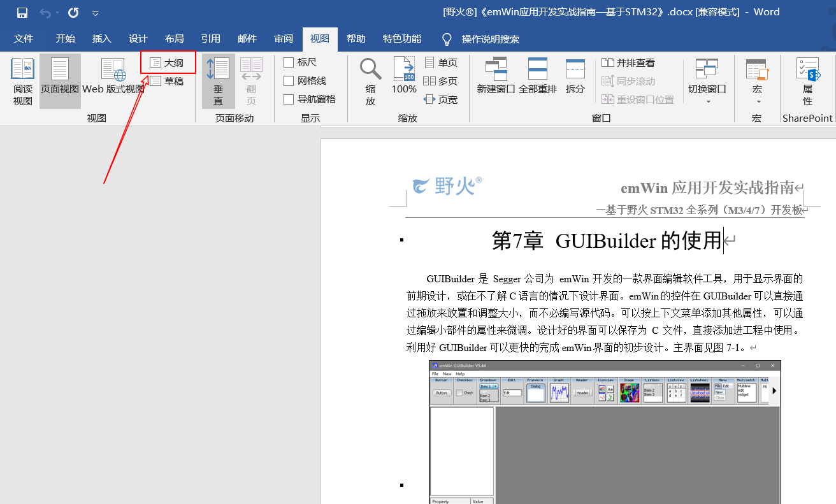Select 大纲 outline view
The image size is (836, 504).
coord(167,62)
